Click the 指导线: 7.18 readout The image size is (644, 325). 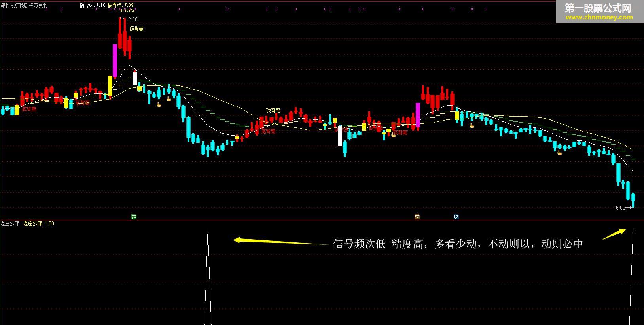[x=92, y=5]
